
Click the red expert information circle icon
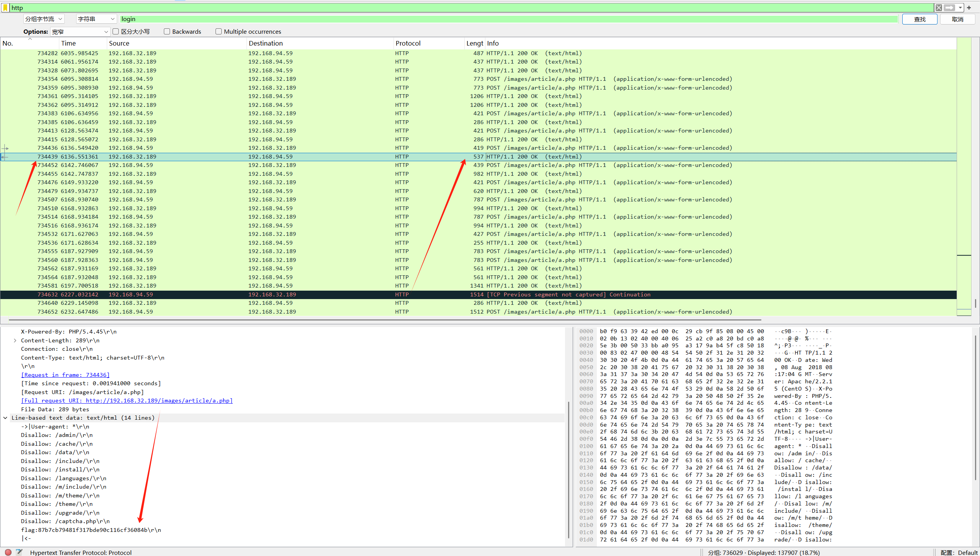pyautogui.click(x=8, y=552)
